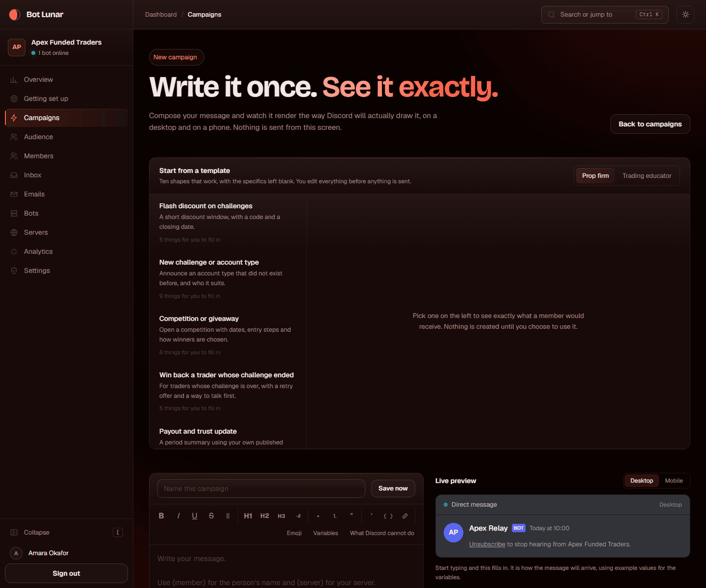
Task: Click the Dashboard breadcrumb
Action: (161, 15)
